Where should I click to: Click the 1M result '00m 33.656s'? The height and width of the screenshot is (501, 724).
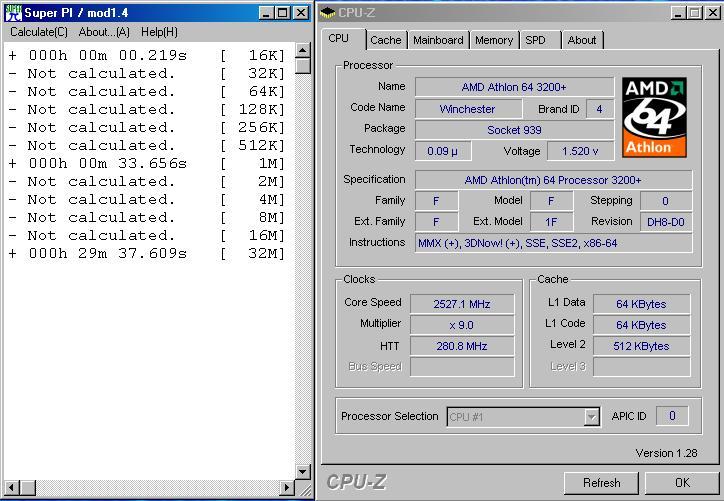point(145,164)
